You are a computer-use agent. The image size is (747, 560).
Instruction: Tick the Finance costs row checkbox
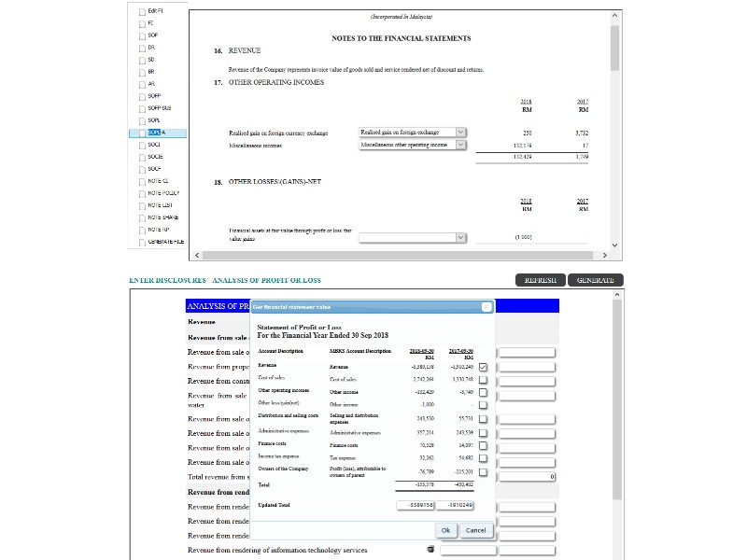tap(483, 445)
